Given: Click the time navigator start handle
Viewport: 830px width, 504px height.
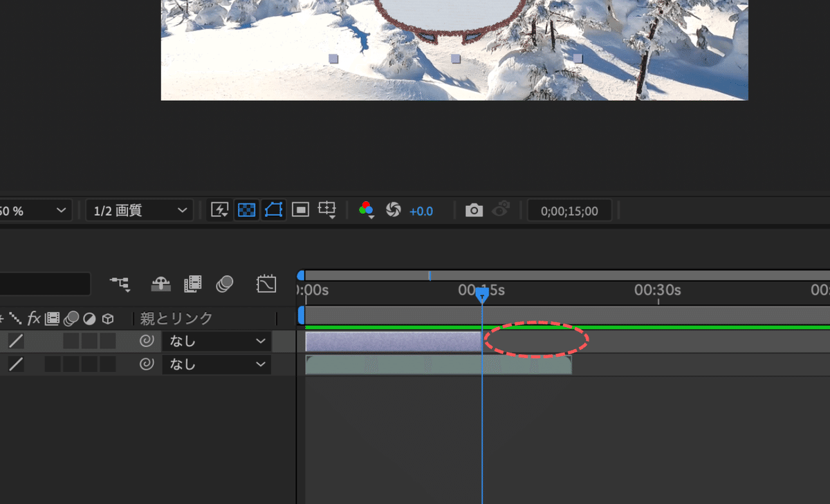Looking at the screenshot, I should (x=301, y=275).
